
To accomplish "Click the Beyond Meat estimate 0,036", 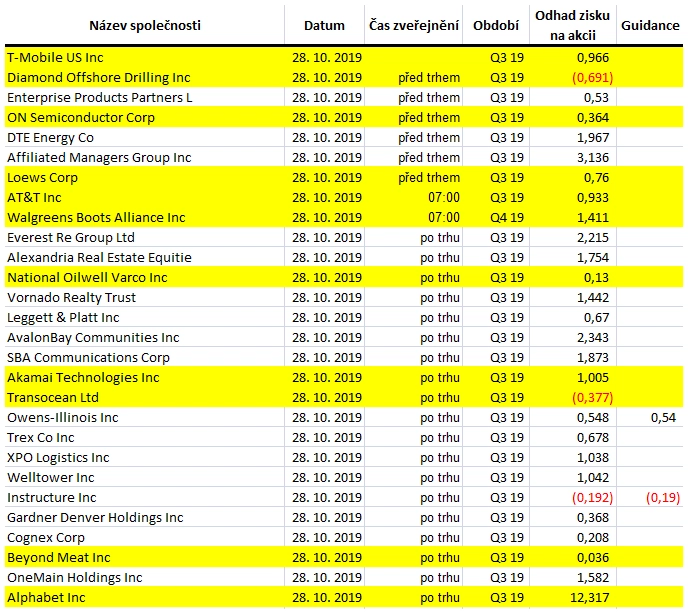I will 593,558.
